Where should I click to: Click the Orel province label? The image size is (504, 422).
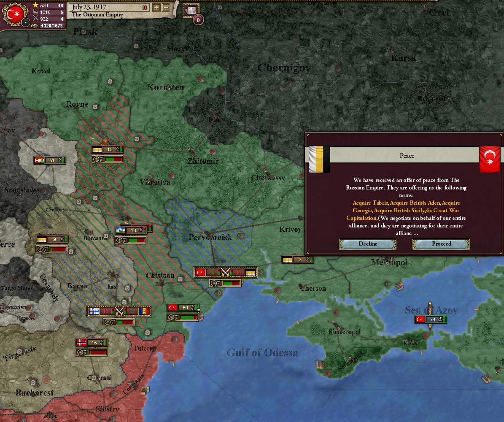coord(439,13)
